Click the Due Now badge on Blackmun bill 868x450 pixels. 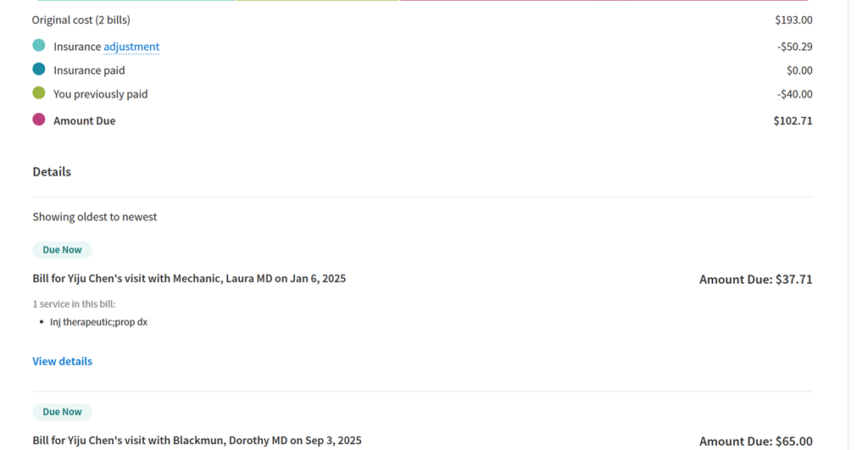[62, 412]
